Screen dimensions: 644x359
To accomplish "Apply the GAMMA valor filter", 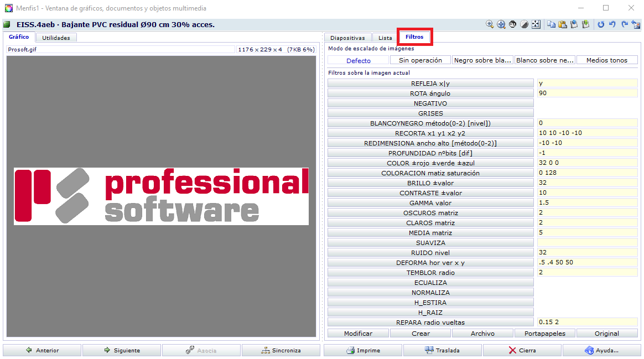I will tap(430, 203).
